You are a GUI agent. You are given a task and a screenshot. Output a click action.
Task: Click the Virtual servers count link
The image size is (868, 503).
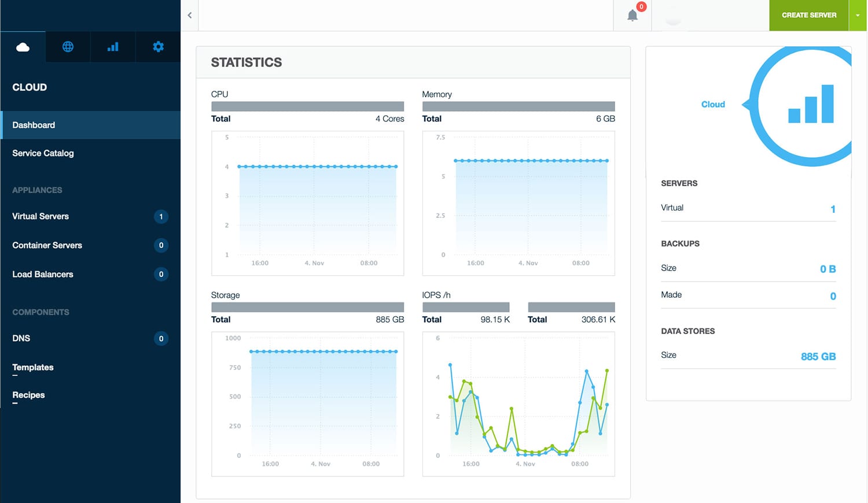pyautogui.click(x=833, y=209)
